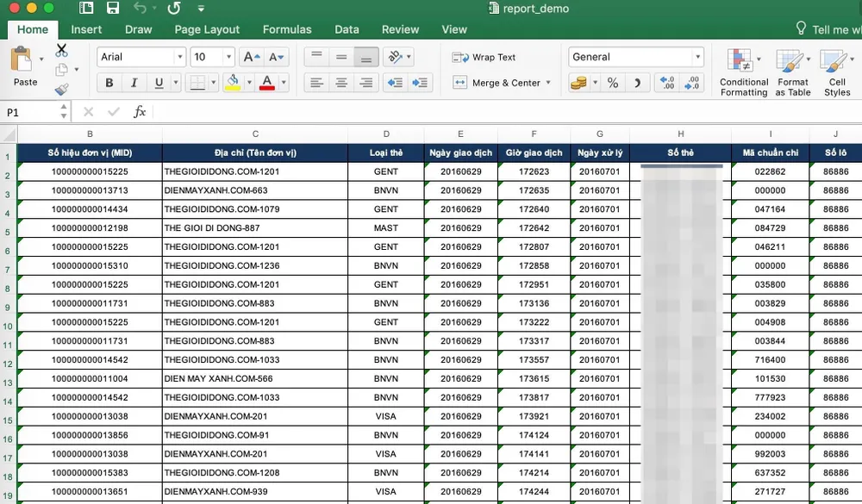Switch to the Formulas ribbon tab
This screenshot has height=504, width=862.
click(x=287, y=29)
